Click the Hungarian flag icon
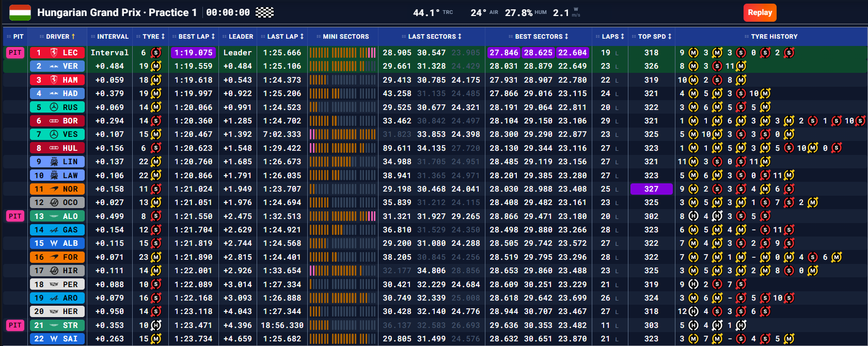 [x=20, y=12]
